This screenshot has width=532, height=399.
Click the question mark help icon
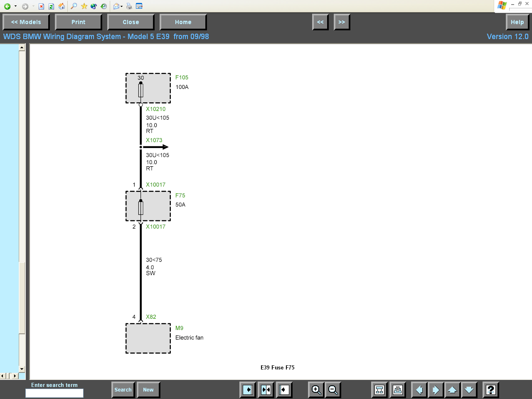coord(490,390)
